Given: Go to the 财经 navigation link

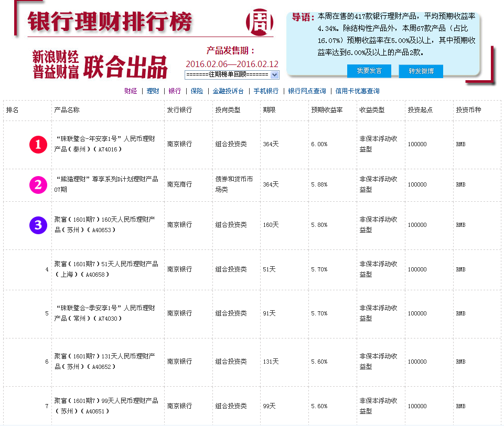Looking at the screenshot, I should point(131,91).
